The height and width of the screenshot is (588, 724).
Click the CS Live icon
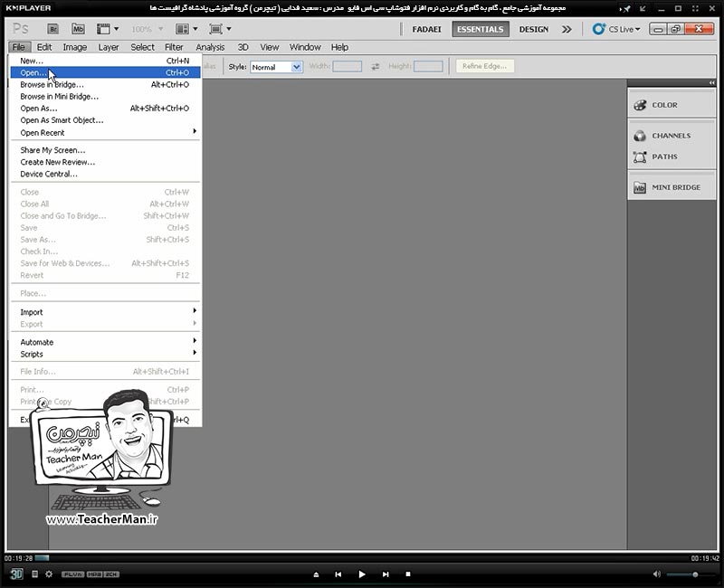[599, 29]
